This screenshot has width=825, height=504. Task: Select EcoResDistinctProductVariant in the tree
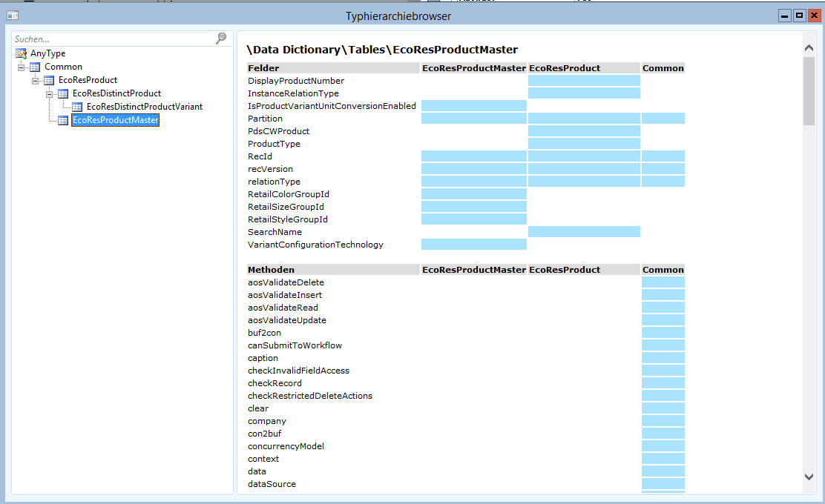pyautogui.click(x=145, y=107)
